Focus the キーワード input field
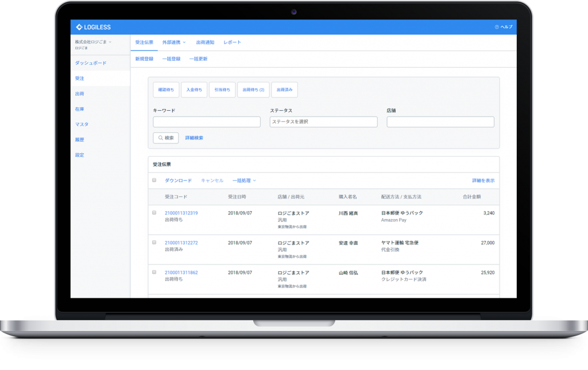This screenshot has height=370, width=588. (207, 122)
